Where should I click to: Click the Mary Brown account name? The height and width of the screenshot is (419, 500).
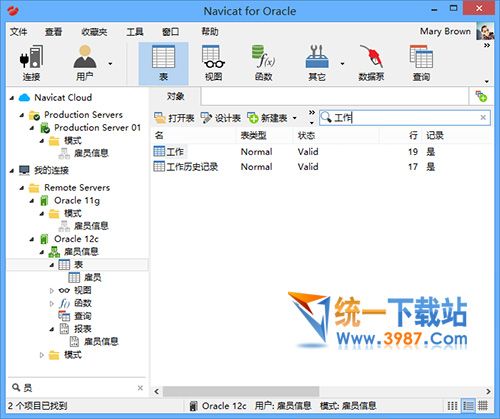point(445,31)
